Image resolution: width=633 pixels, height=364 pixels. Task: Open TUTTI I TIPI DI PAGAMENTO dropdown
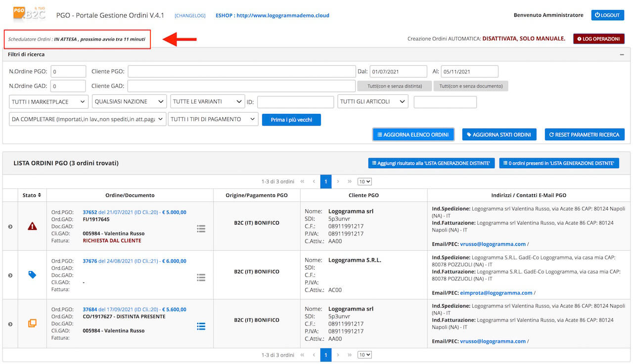[x=213, y=119]
